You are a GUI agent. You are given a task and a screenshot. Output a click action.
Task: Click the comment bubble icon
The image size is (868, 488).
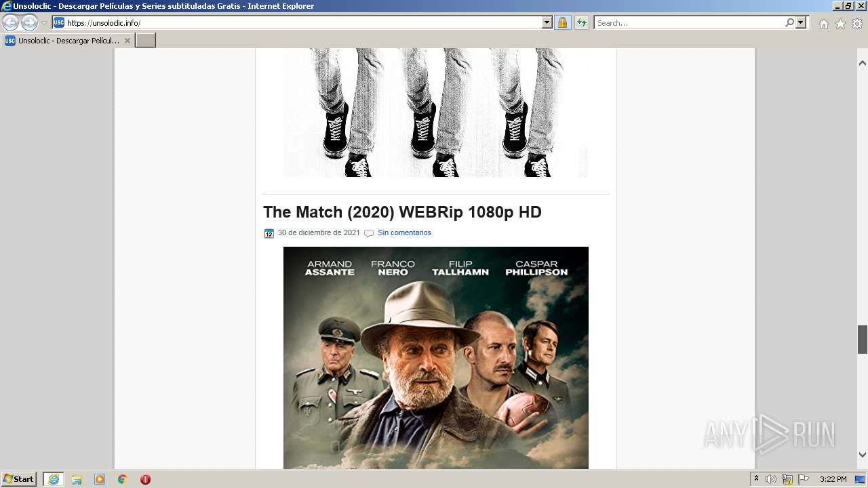pyautogui.click(x=369, y=233)
